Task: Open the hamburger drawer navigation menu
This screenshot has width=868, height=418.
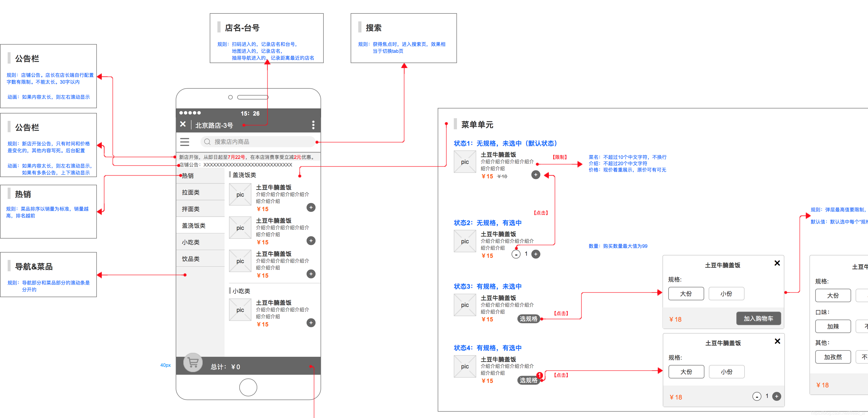Action: click(x=185, y=142)
